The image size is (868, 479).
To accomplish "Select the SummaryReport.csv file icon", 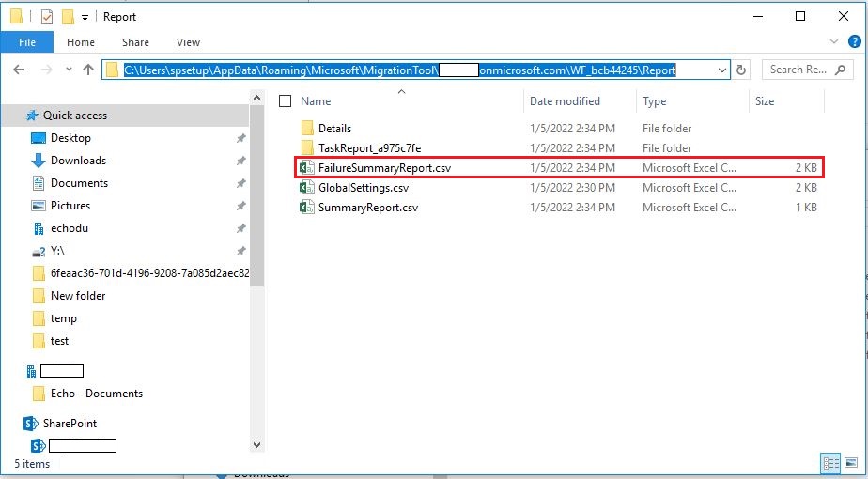I will point(307,208).
